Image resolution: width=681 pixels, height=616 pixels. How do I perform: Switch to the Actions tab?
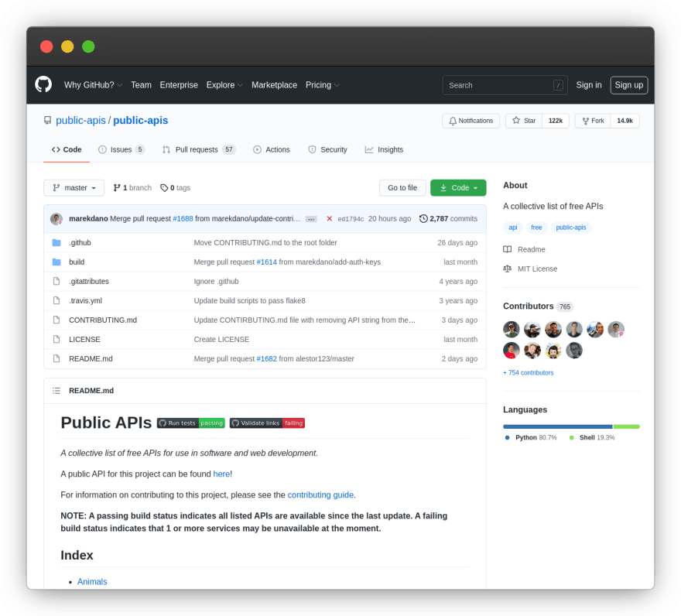(x=272, y=149)
